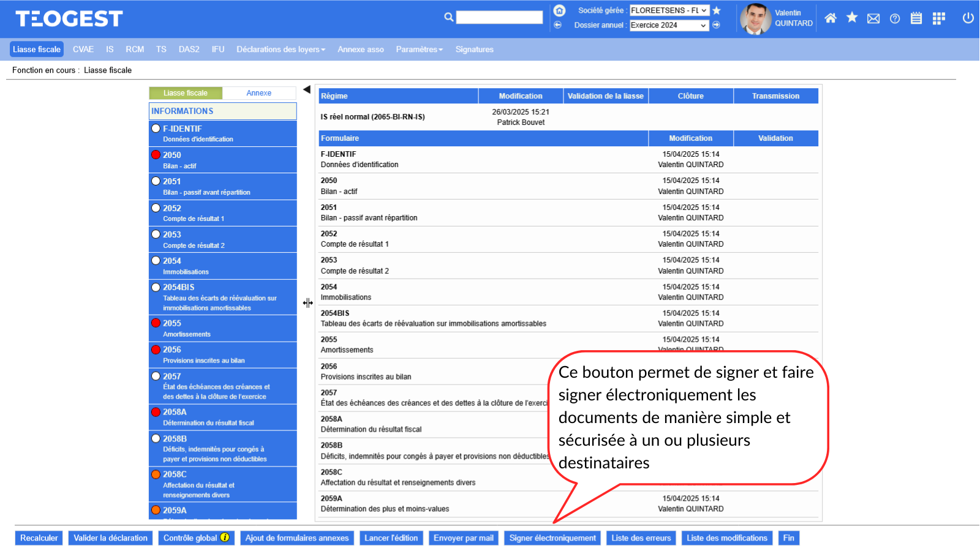Image resolution: width=980 pixels, height=551 pixels.
Task: Click into the top search input field
Action: (499, 17)
